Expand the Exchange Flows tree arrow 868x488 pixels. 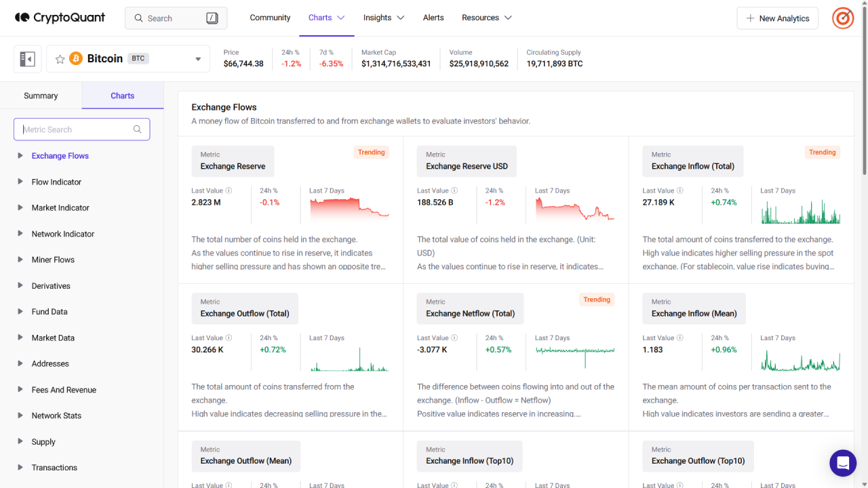point(20,156)
